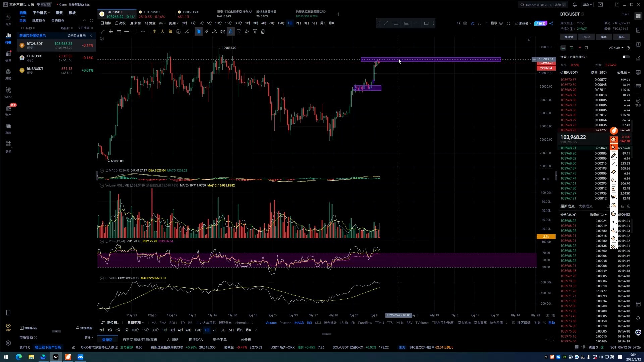Screen dimensions: 644x362
Task: Click the AI解读 button
Action: pos(541,23)
